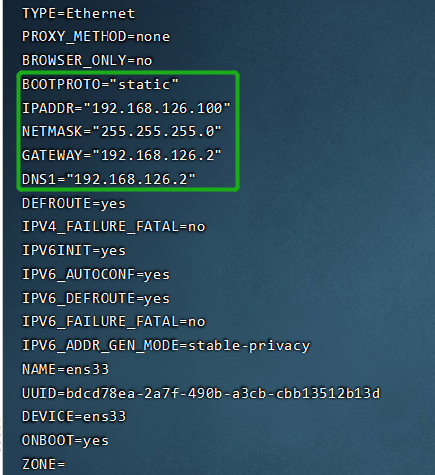Screen dimensions: 435x475
Task: Click the IPV6INIT=yes line
Action: (x=74, y=250)
